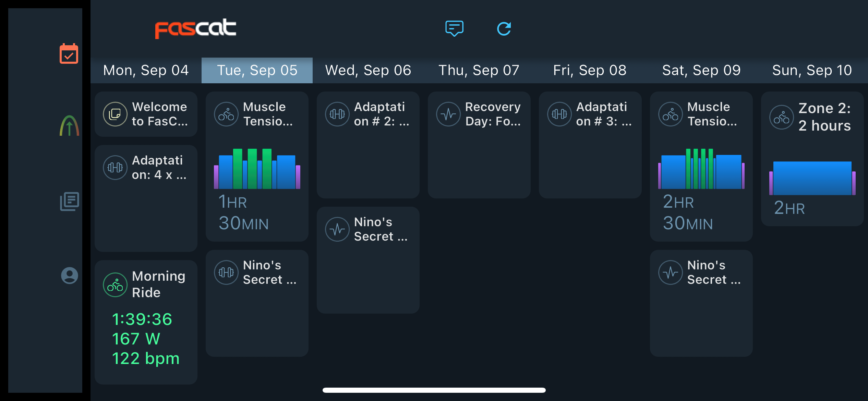Viewport: 868px width, 401px height.
Task: Open Adaptation # 3 workout on Friday
Action: pyautogui.click(x=590, y=145)
